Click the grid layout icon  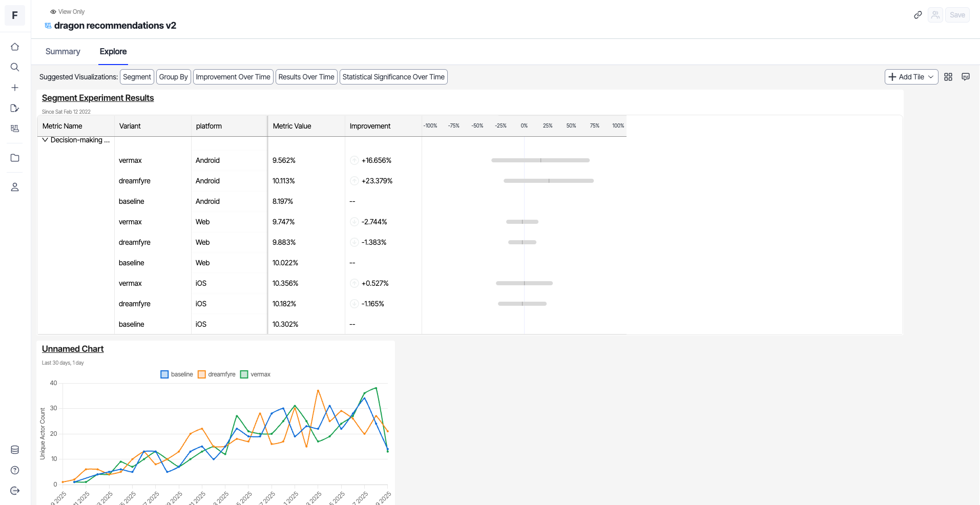tap(948, 77)
